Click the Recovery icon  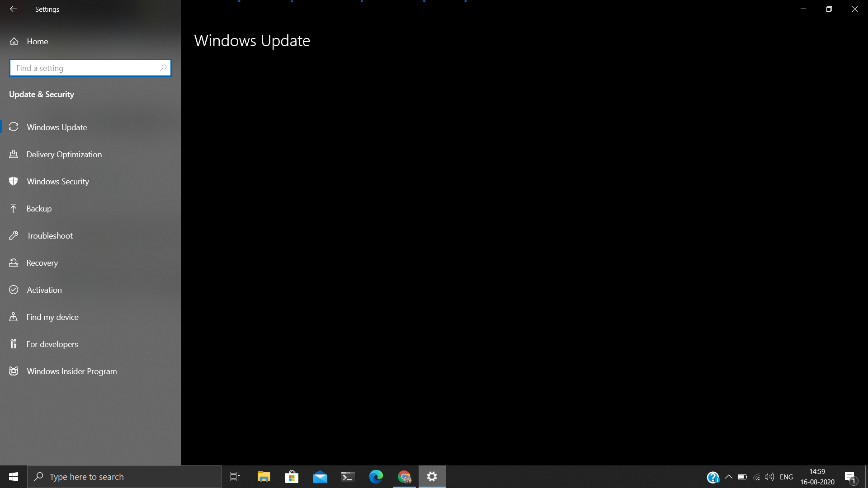point(14,263)
